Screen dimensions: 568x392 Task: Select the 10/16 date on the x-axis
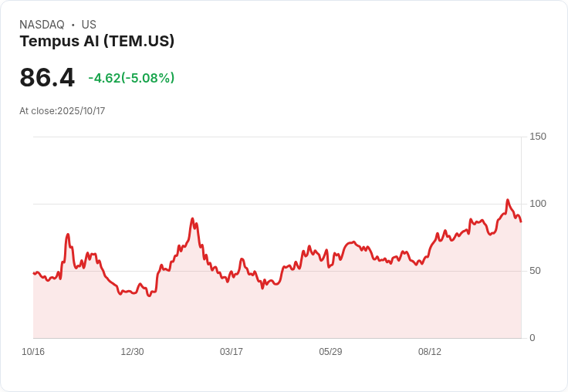point(33,352)
